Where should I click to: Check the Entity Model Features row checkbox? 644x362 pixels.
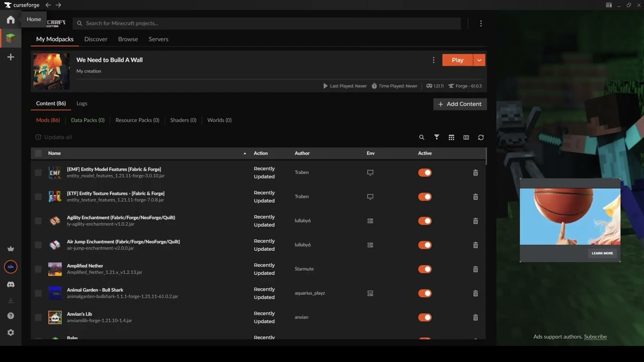point(38,172)
